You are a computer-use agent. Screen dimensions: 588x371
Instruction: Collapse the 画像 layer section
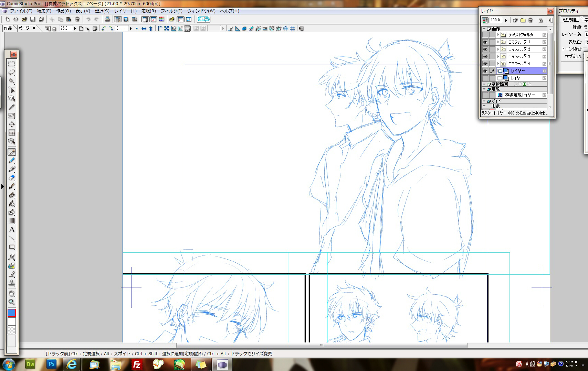click(x=484, y=29)
